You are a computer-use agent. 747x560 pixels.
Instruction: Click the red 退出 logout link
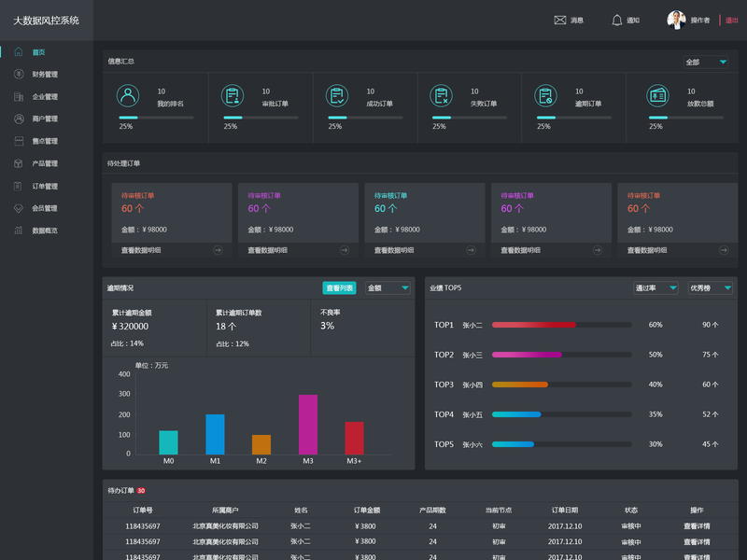coord(731,20)
